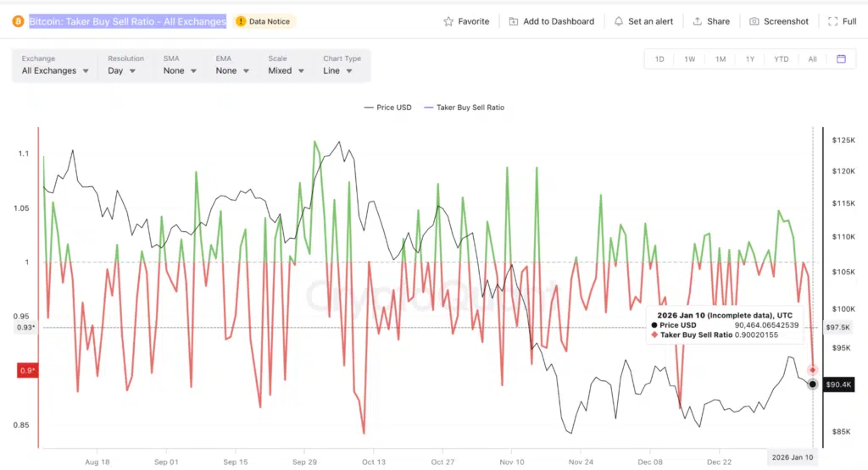This screenshot has height=470, width=868.
Task: Select the 1W time range tab
Action: [x=690, y=59]
